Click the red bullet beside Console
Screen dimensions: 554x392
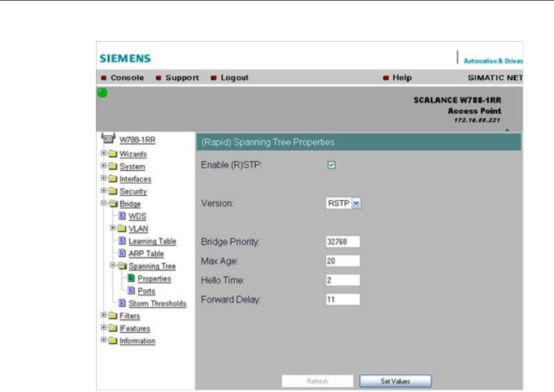(x=104, y=78)
